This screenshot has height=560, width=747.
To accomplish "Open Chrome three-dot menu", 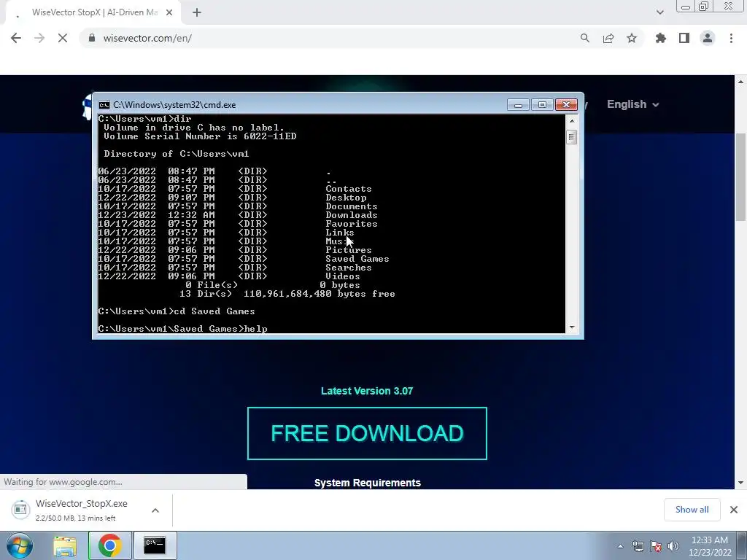I will 731,38.
